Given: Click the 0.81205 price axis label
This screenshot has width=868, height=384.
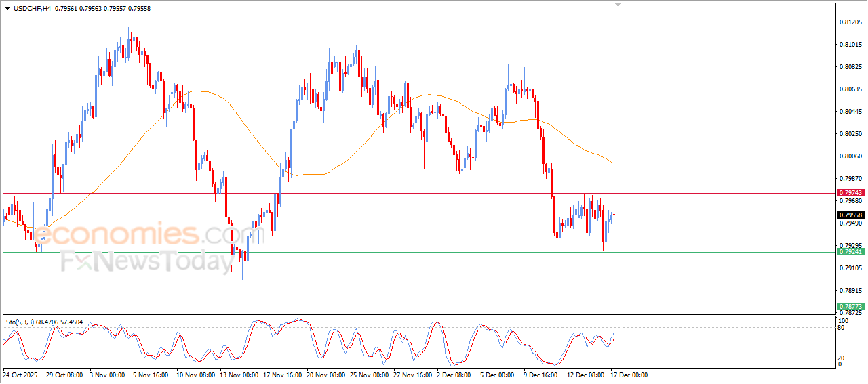Looking at the screenshot, I should (850, 22).
